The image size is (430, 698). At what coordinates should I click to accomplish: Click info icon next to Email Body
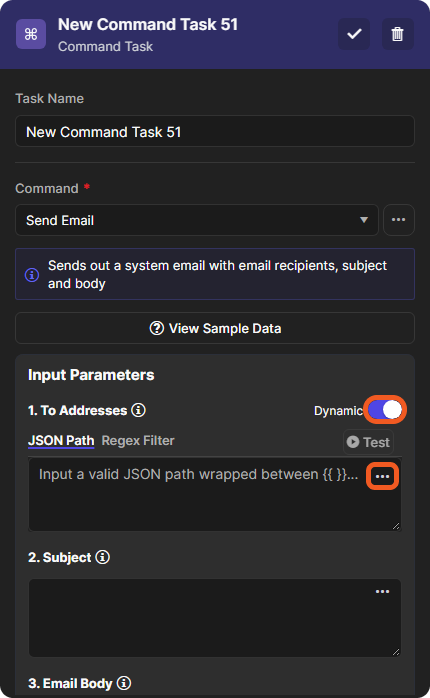click(x=124, y=683)
